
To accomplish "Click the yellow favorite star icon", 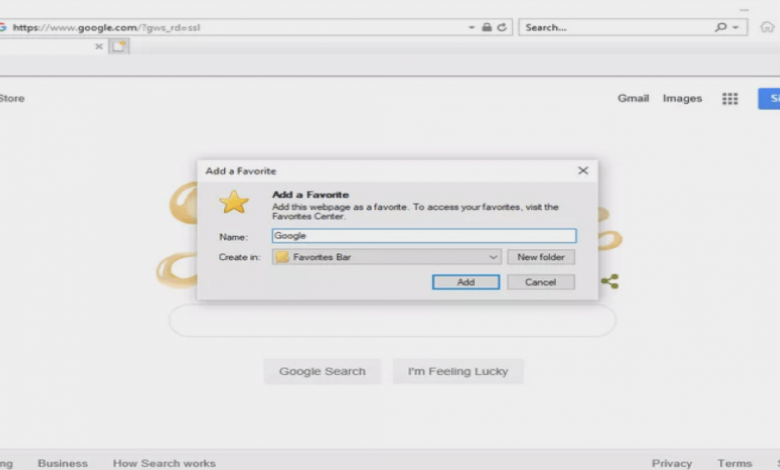I will pyautogui.click(x=234, y=202).
